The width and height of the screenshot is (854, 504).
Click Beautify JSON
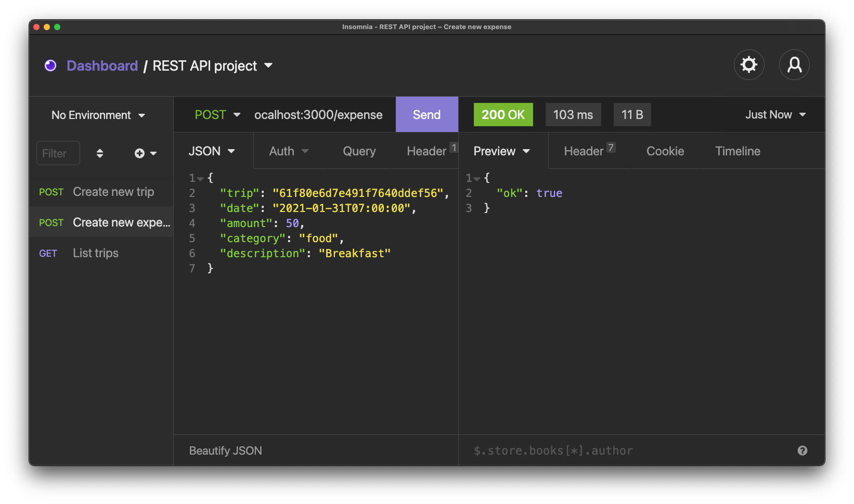(225, 450)
